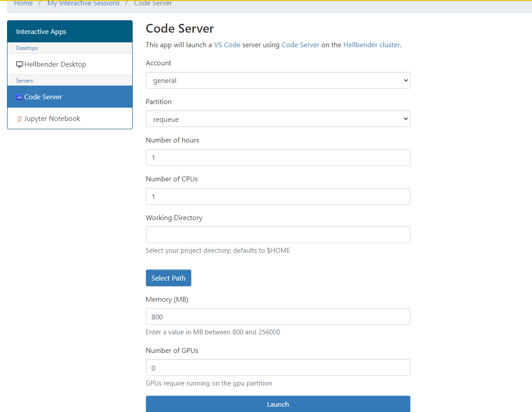
Task: Focus the Number of hours field
Action: 278,157
